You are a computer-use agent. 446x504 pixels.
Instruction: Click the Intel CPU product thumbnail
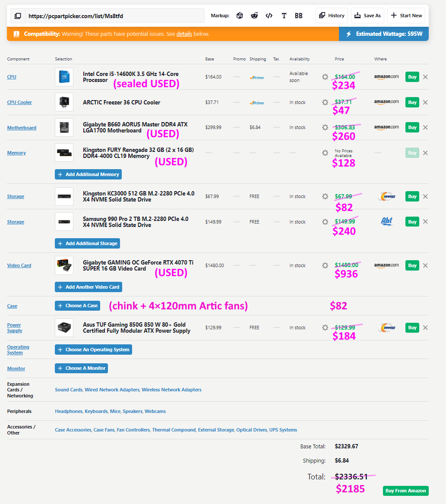[64, 77]
